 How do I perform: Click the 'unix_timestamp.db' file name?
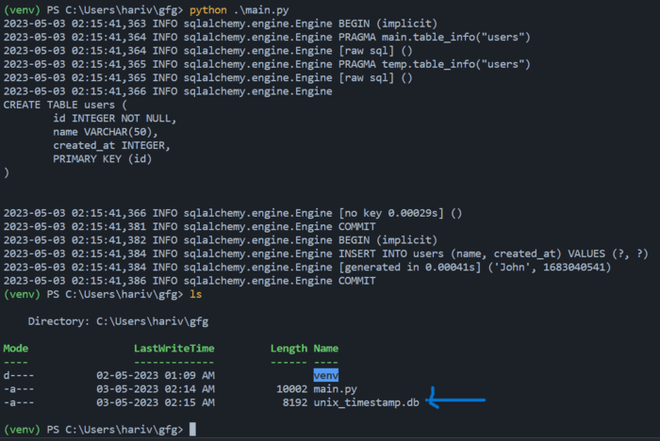tap(366, 402)
